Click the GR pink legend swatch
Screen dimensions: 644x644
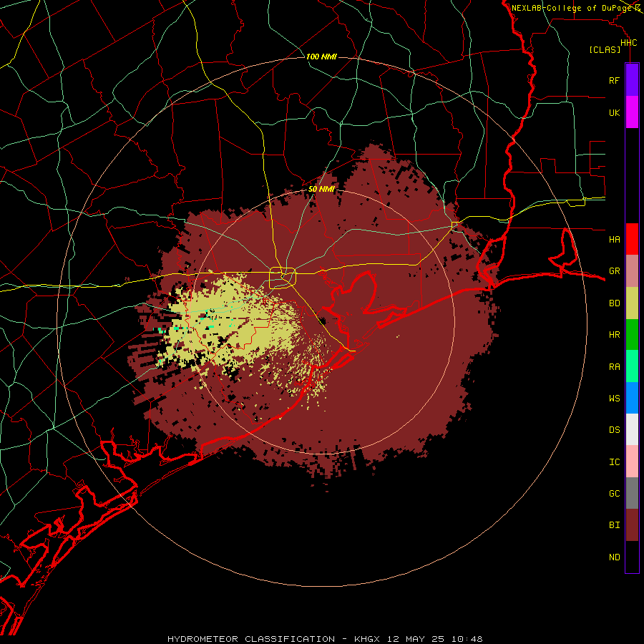point(632,270)
